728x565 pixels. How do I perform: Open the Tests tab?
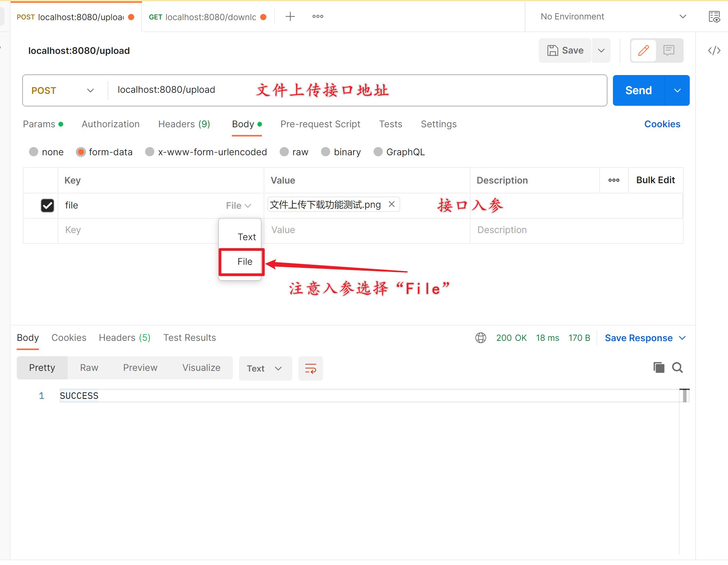[x=391, y=124]
